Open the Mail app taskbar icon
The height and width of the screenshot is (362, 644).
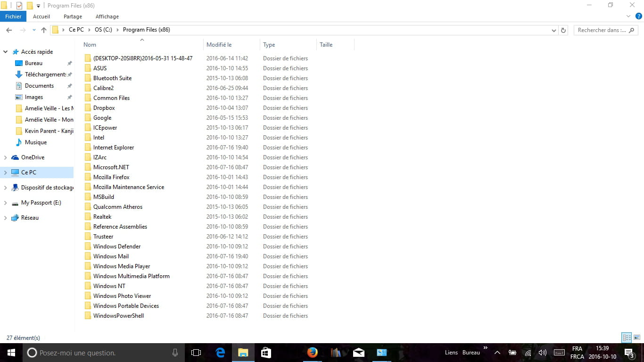pyautogui.click(x=359, y=353)
